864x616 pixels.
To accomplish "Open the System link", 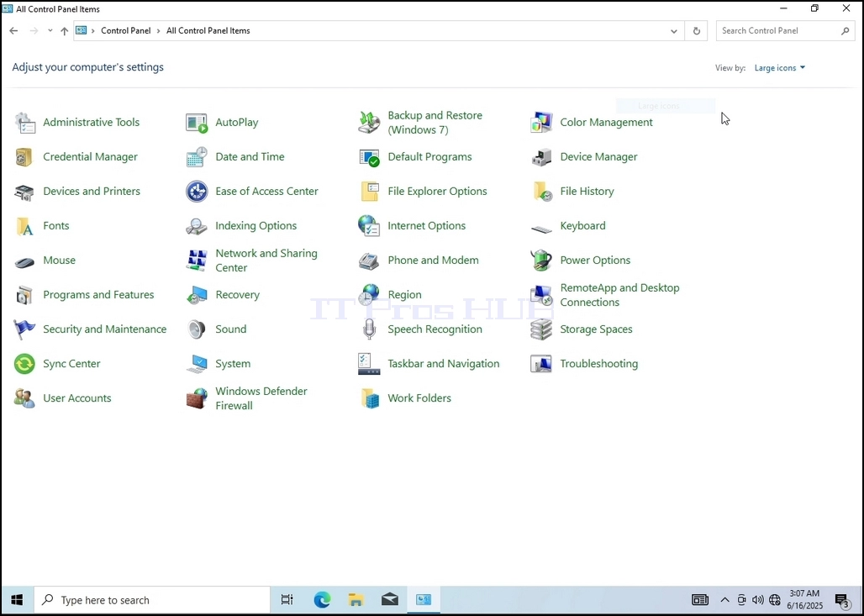I will [233, 364].
